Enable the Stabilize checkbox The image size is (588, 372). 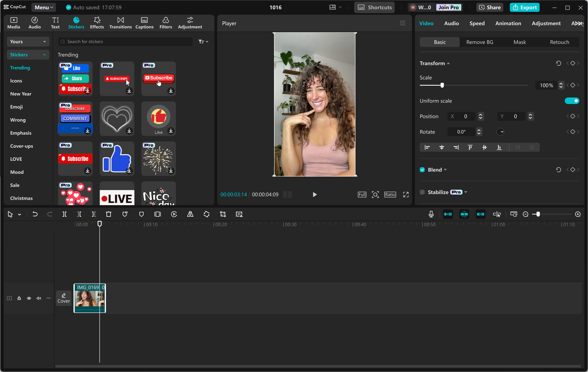(422, 192)
